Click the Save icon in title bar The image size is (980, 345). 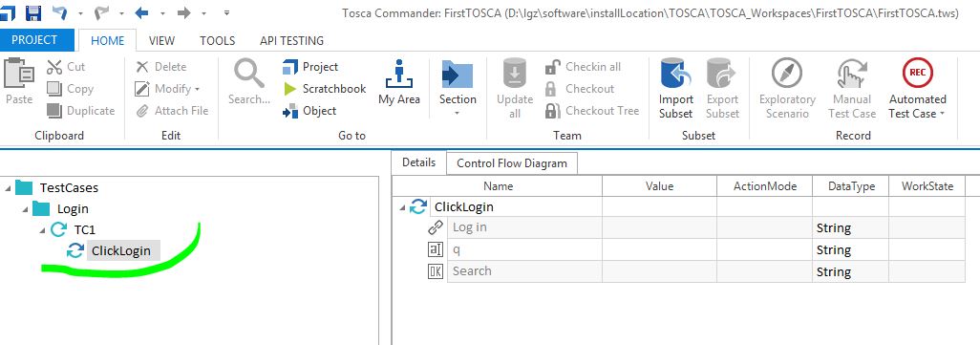[x=33, y=12]
